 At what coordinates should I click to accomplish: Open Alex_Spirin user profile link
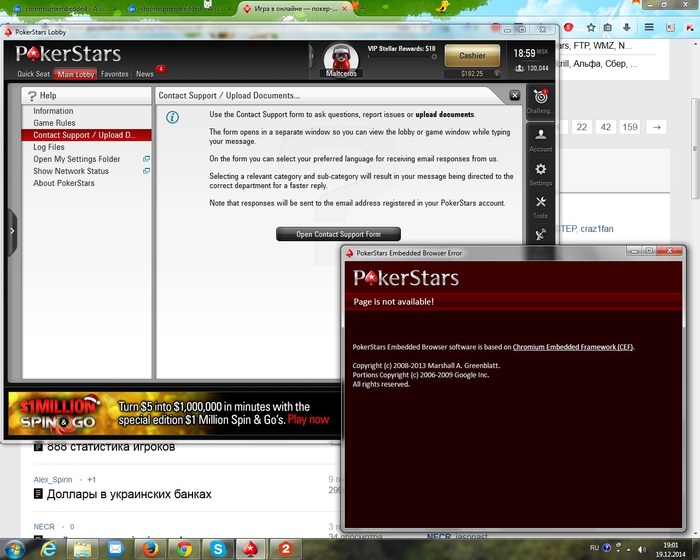click(x=53, y=480)
